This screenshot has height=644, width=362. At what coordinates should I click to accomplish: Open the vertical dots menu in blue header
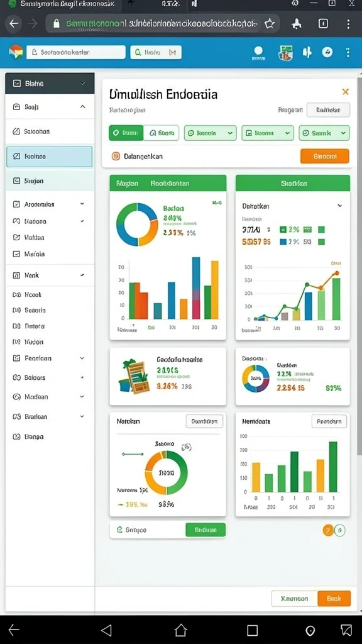tap(348, 52)
